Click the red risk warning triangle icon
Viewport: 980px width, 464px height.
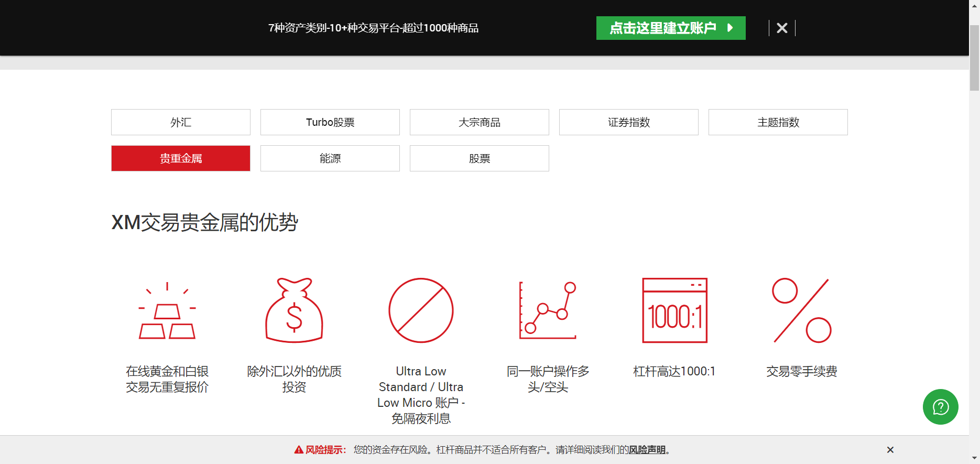point(299,450)
